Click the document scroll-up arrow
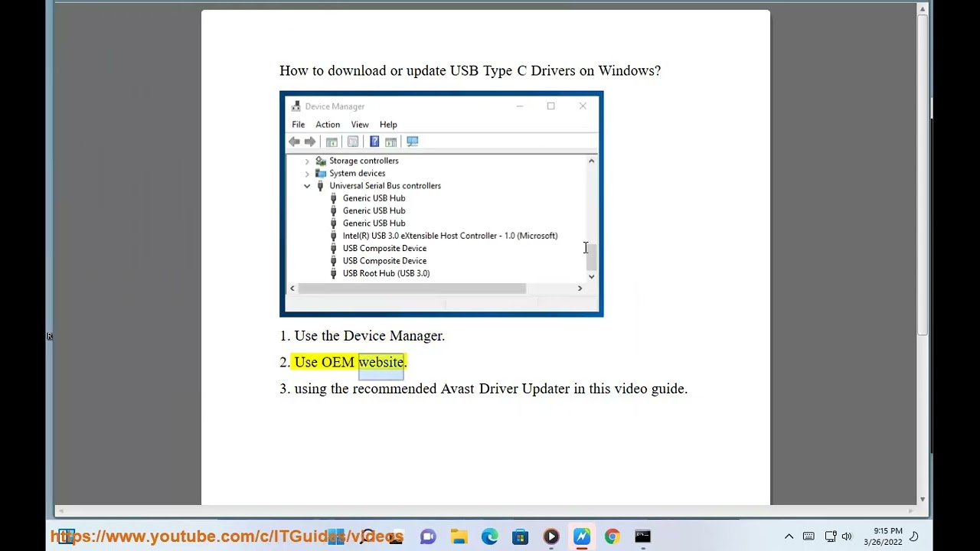The height and width of the screenshot is (551, 980). [923, 9]
